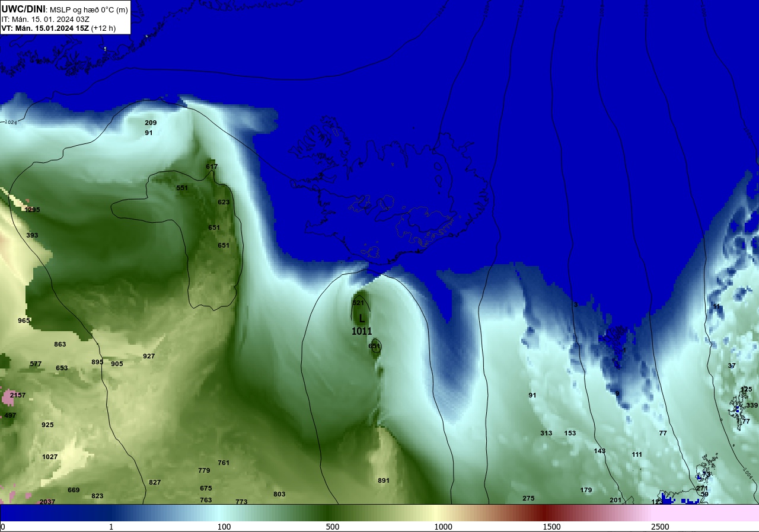Click the valid time line 'VT: Mán. 15.01.2024 15Z'
The image size is (759, 532).
pos(44,28)
